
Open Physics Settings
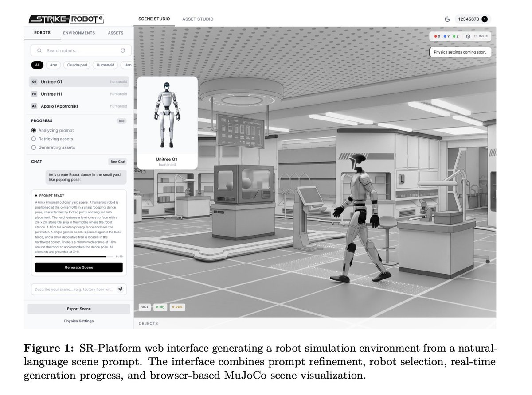pyautogui.click(x=79, y=321)
